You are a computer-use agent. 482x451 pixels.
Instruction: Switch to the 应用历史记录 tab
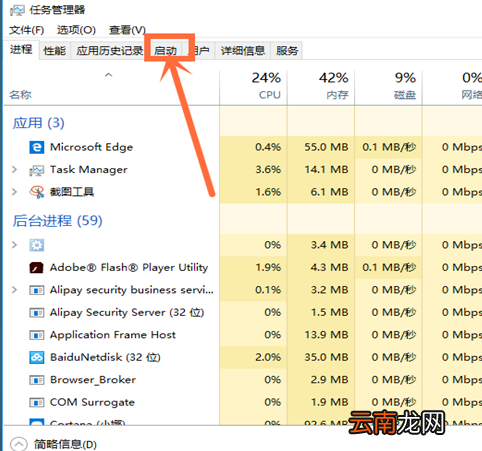(x=109, y=51)
